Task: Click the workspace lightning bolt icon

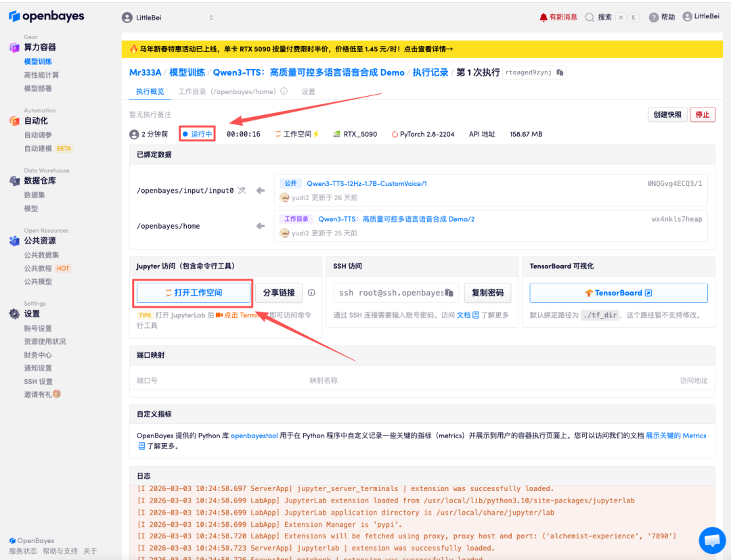Action: tap(316, 134)
